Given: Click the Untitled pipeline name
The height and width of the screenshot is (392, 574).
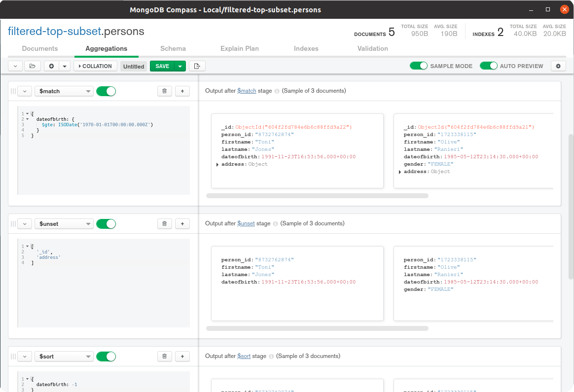Looking at the screenshot, I should [134, 66].
